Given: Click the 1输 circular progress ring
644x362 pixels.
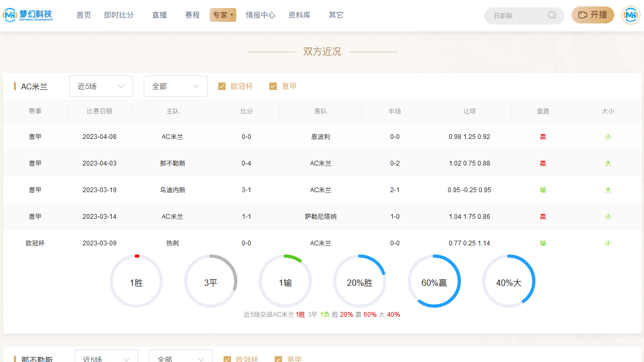Looking at the screenshot, I should 285,281.
